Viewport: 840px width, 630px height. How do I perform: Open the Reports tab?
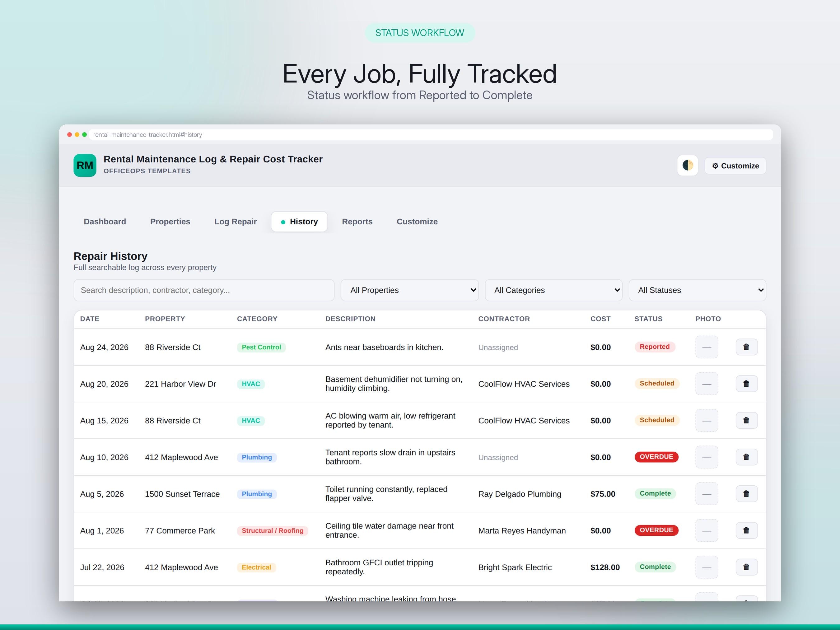357,222
